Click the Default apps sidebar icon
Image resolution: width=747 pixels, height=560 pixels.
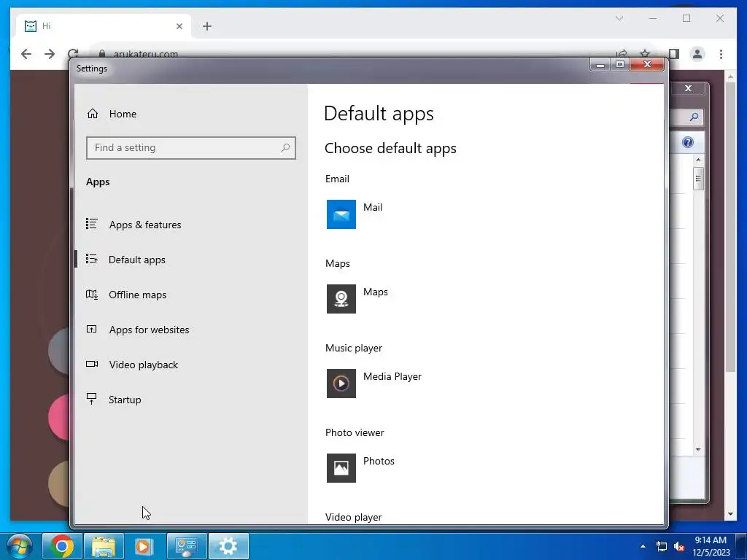pyautogui.click(x=91, y=259)
